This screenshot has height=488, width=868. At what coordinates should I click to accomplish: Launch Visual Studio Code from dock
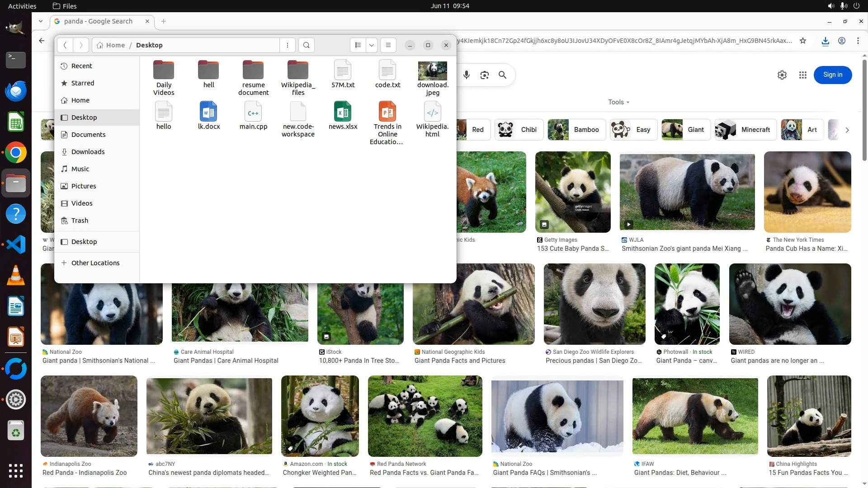[16, 244]
